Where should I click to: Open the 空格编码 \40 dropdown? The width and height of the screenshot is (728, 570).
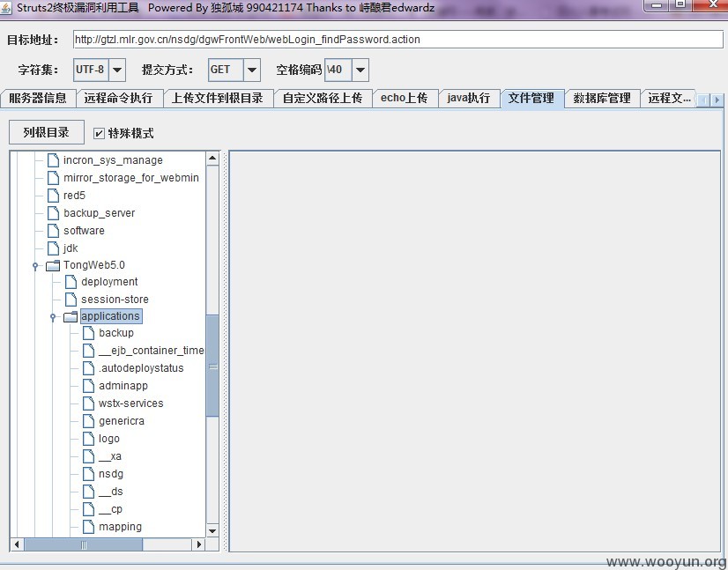(360, 70)
